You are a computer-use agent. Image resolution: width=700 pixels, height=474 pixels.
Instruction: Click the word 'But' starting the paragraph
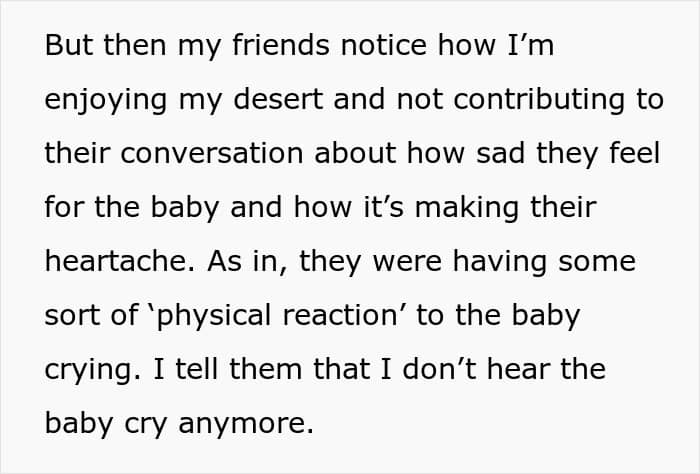pos(69,45)
